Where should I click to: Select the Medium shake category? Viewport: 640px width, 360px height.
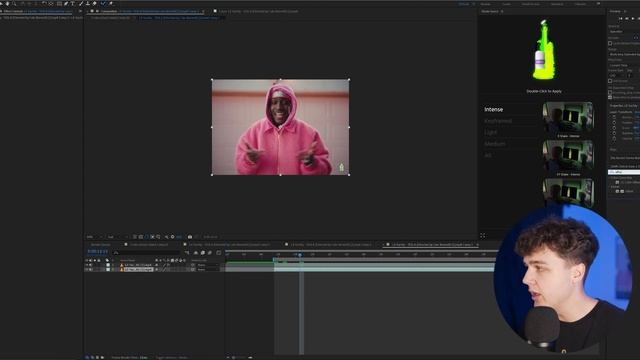pos(495,144)
